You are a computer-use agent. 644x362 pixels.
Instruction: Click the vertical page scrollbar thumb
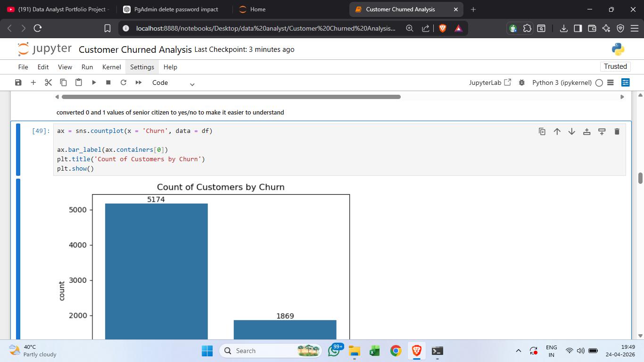point(640,178)
